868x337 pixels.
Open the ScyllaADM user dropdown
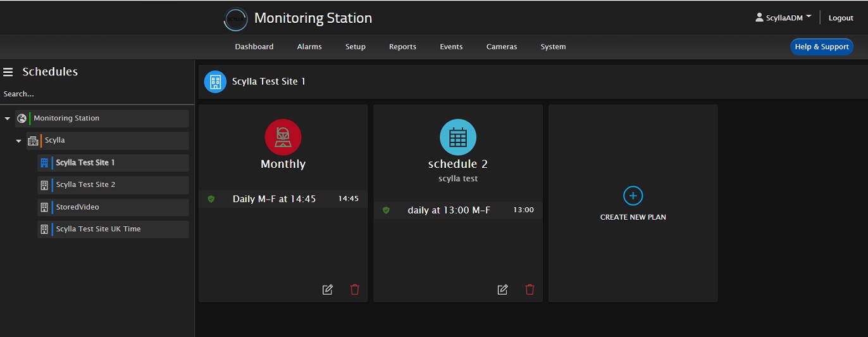[x=784, y=18]
